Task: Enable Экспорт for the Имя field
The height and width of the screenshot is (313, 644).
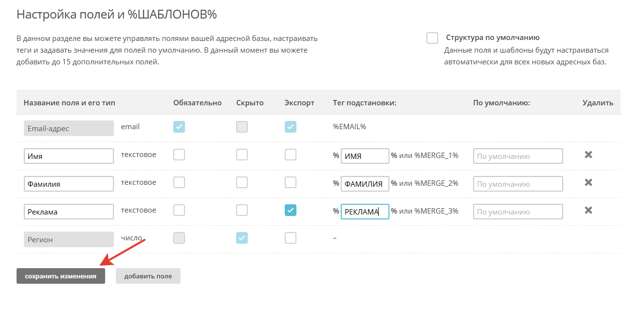Action: tap(291, 155)
